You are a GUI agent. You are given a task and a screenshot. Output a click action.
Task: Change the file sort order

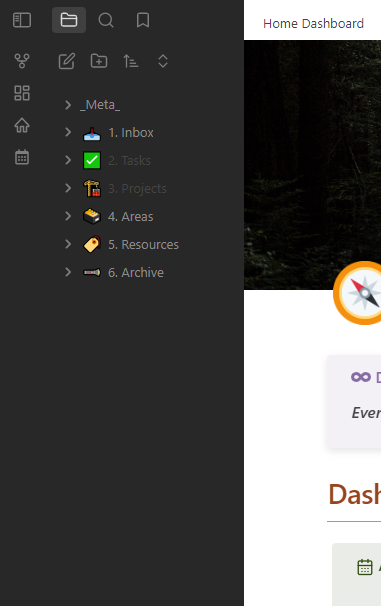coord(131,61)
